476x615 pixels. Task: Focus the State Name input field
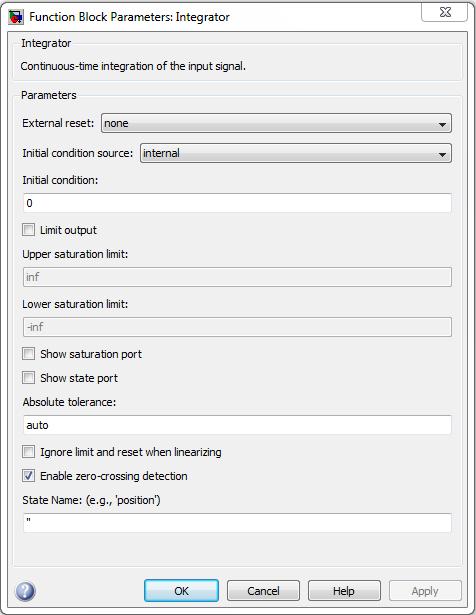237,523
